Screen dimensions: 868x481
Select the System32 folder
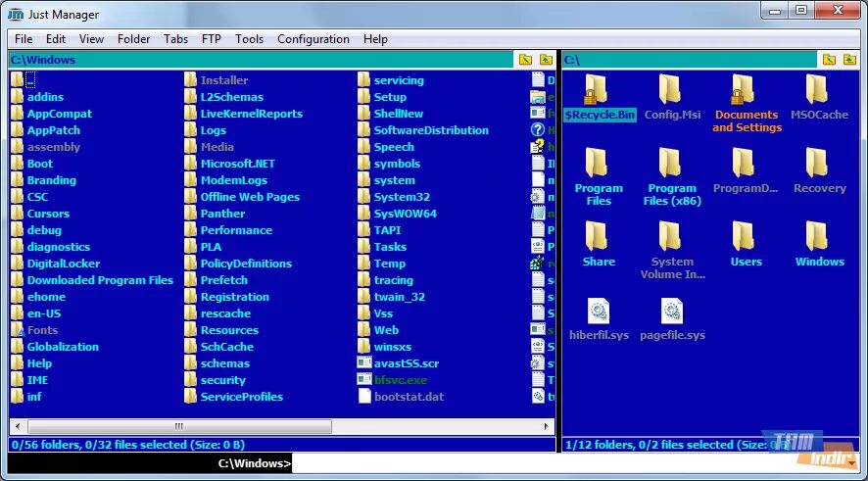tap(402, 197)
